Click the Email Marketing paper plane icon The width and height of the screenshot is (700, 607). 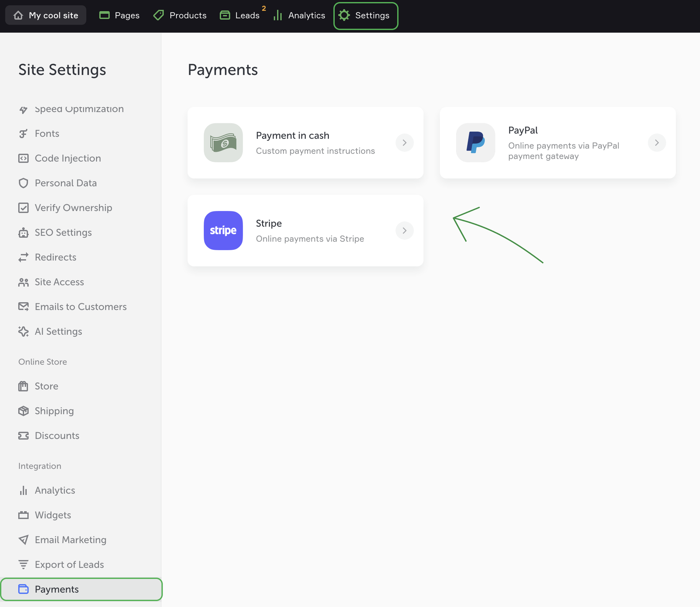pyautogui.click(x=23, y=540)
